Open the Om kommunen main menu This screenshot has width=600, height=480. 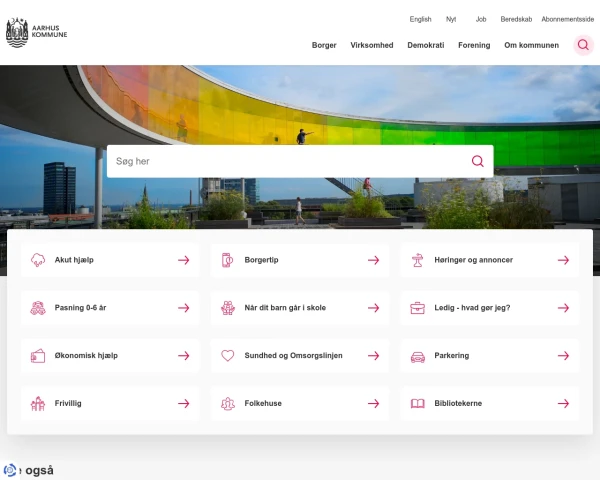(531, 45)
